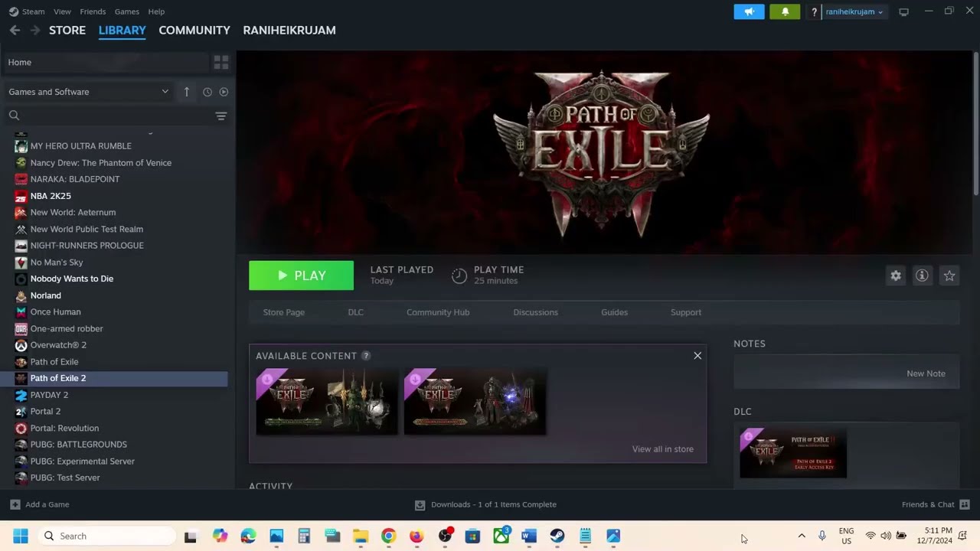
Task: Open the Store Page link
Action: pyautogui.click(x=284, y=312)
